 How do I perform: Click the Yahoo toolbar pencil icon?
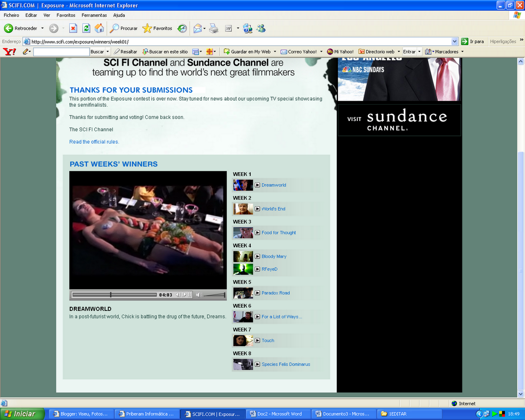pos(26,52)
